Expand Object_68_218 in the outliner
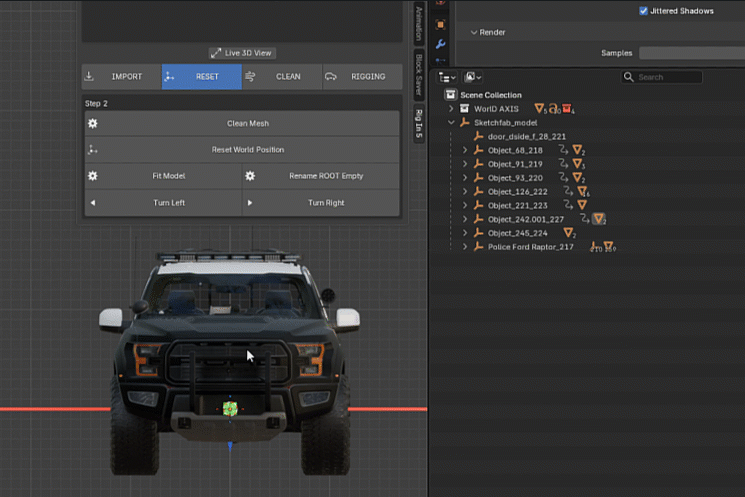 pyautogui.click(x=465, y=150)
